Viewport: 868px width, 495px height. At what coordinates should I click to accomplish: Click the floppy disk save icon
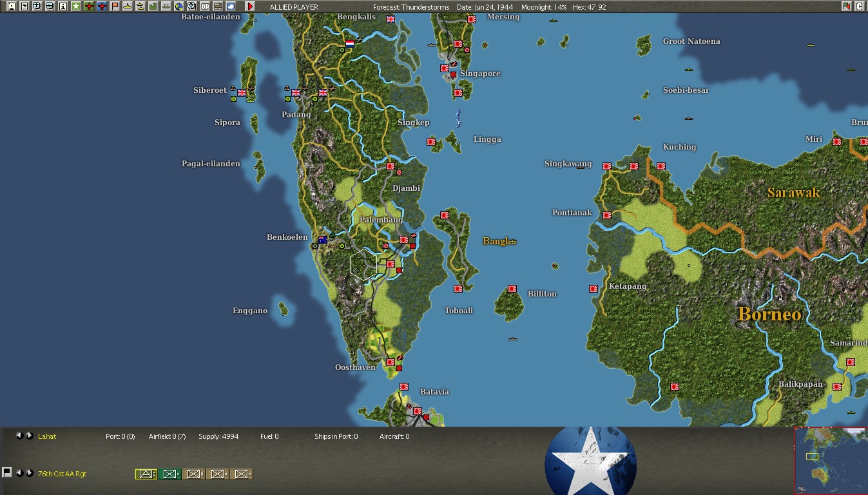pyautogui.click(x=11, y=6)
